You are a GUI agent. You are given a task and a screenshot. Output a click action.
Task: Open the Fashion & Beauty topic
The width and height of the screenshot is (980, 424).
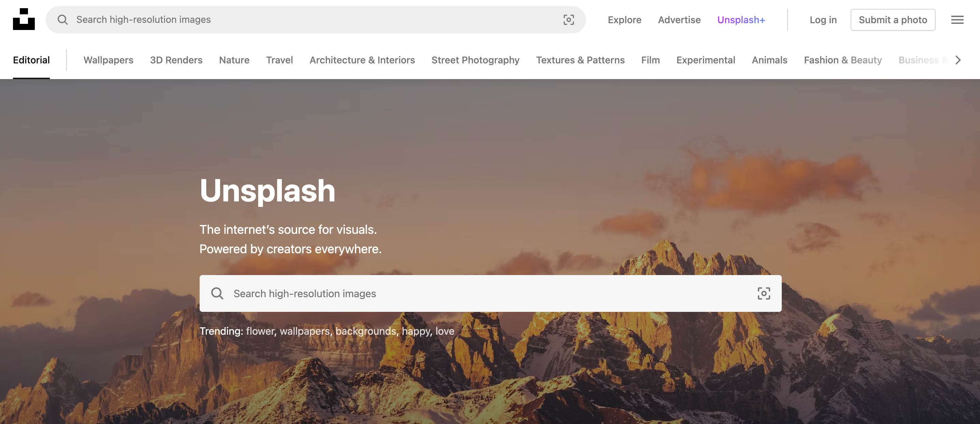(843, 60)
